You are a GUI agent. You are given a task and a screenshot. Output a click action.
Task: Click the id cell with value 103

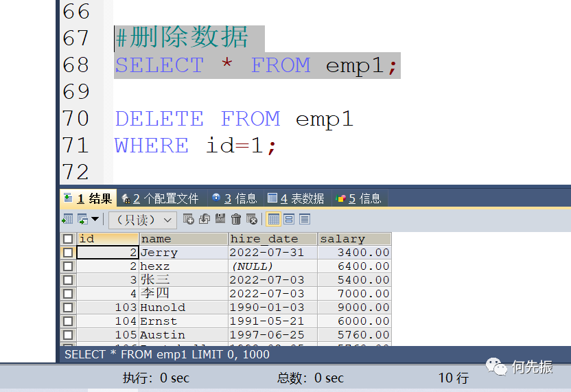click(x=108, y=308)
